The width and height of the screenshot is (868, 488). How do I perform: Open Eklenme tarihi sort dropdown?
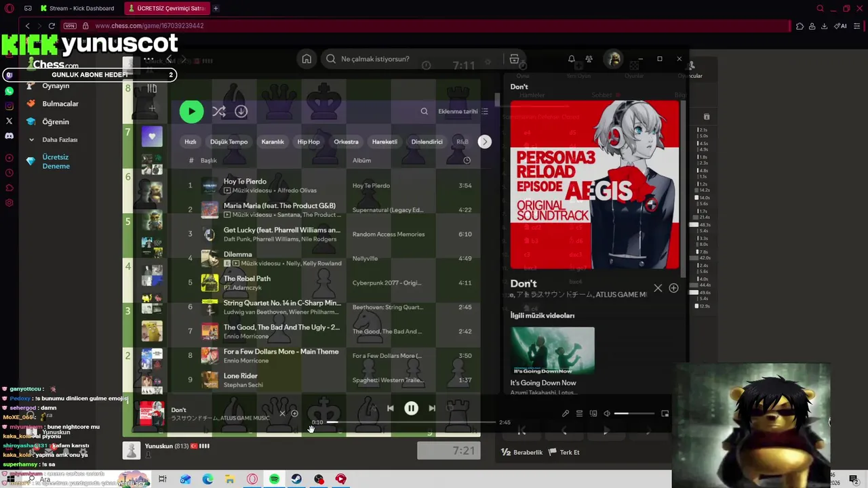tap(463, 111)
